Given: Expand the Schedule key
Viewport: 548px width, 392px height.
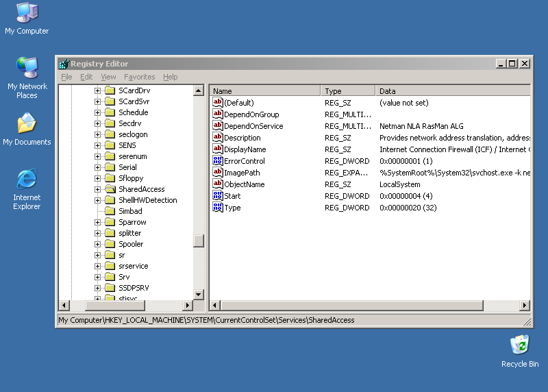Looking at the screenshot, I should (97, 112).
